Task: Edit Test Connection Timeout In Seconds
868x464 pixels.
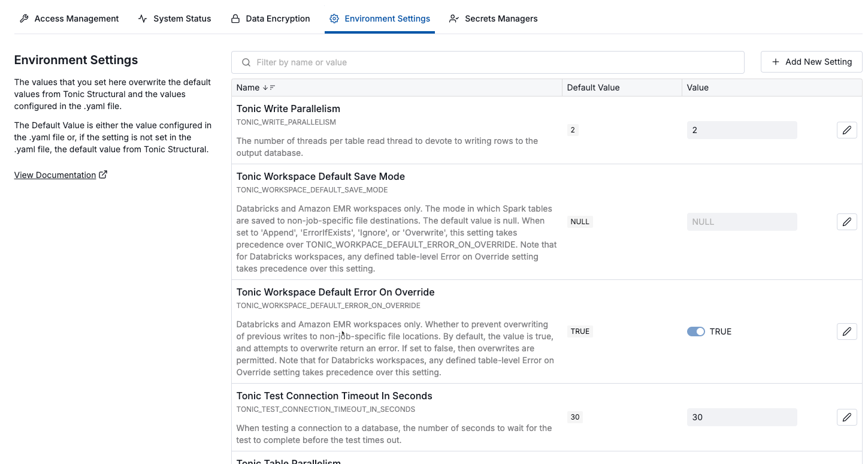Action: (846, 417)
